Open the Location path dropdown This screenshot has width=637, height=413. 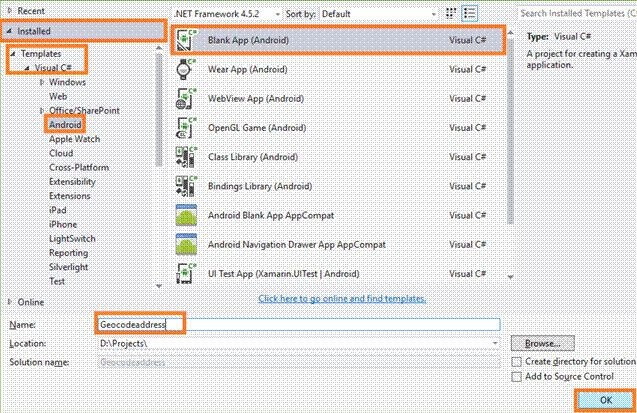click(x=495, y=344)
